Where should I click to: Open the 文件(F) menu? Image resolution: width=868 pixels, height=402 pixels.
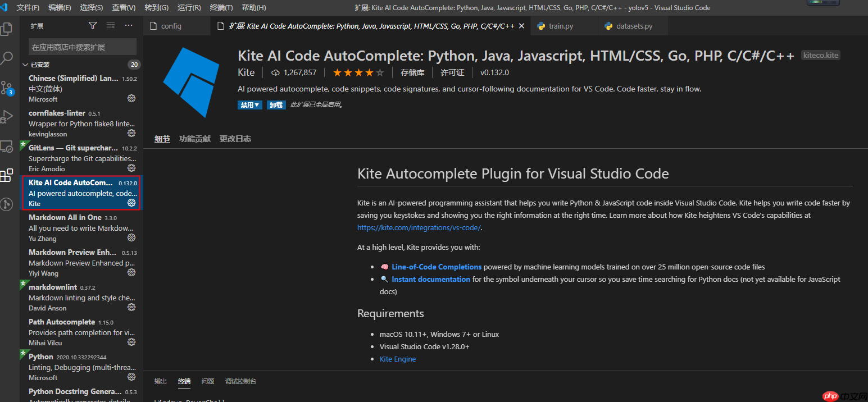point(28,7)
